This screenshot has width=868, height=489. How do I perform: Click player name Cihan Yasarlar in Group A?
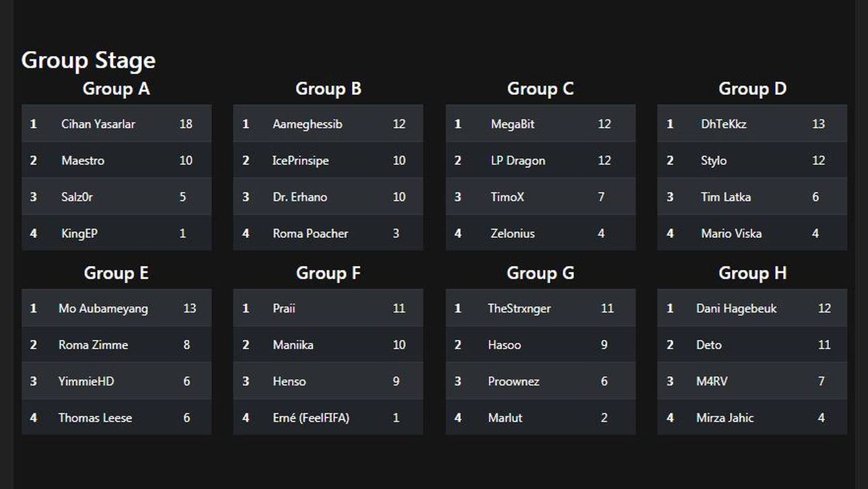pyautogui.click(x=98, y=124)
